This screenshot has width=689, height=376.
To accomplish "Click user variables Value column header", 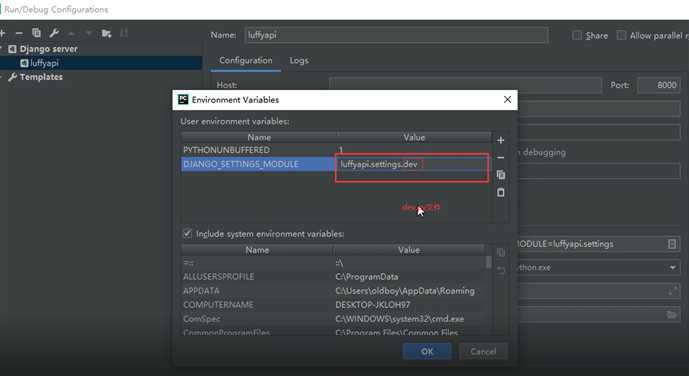I will (414, 137).
